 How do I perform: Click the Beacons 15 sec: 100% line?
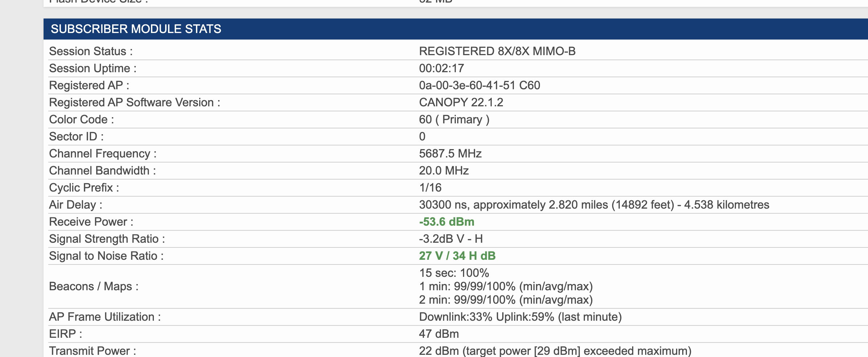pos(454,273)
